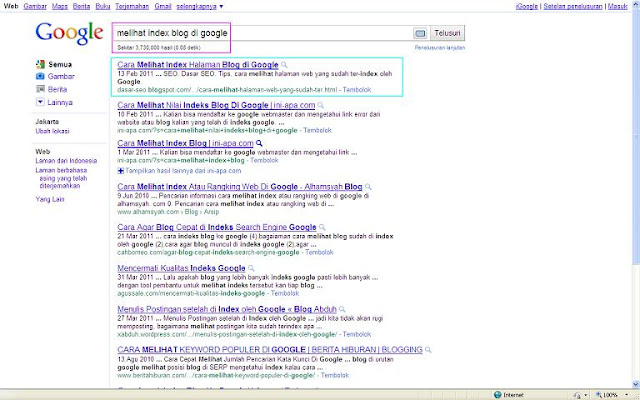Image resolution: width=640 pixels, height=400 pixels.
Task: Select Laman dari Indonesia filter
Action: (x=66, y=161)
